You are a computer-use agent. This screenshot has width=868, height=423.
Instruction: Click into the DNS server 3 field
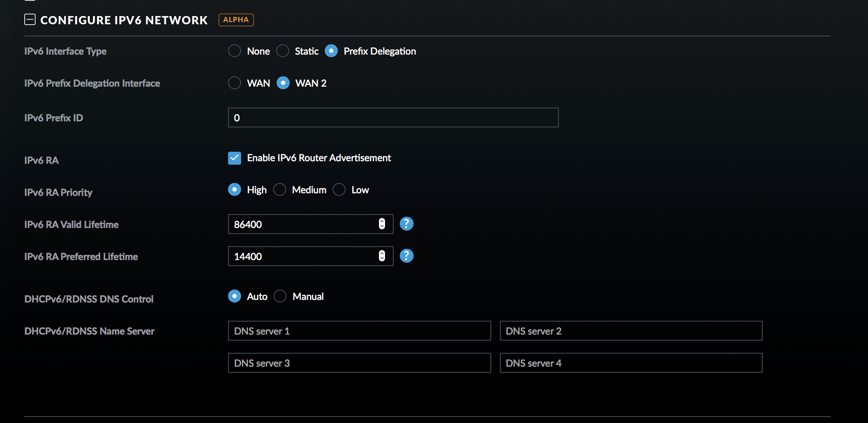(359, 363)
